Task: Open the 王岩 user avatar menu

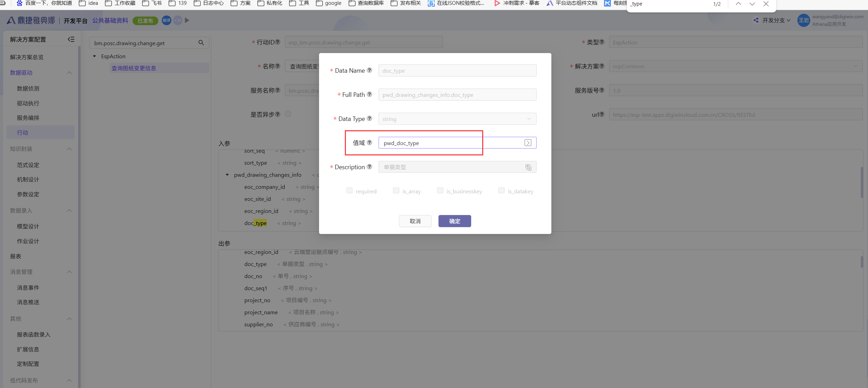Action: point(804,20)
